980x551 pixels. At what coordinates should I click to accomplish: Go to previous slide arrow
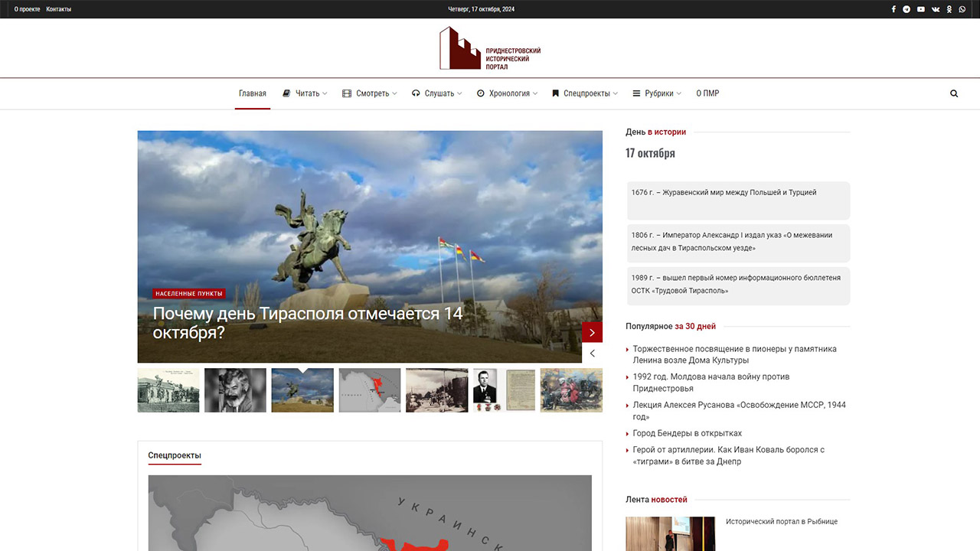592,353
